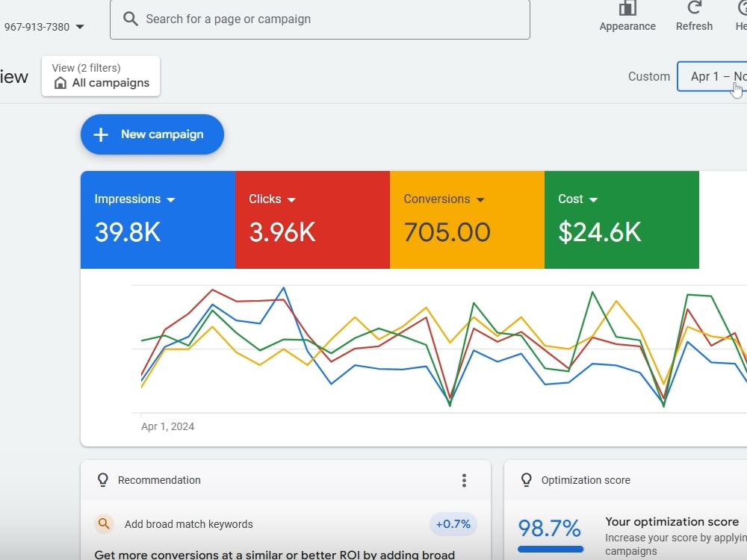Image resolution: width=747 pixels, height=560 pixels.
Task: Expand the account 967-913-7380 dropdown
Action: coord(80,27)
